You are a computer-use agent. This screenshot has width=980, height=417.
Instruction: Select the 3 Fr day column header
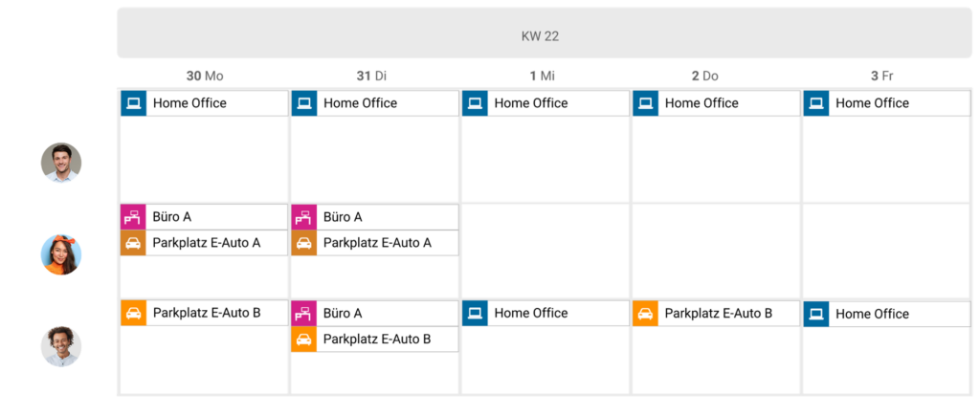click(x=886, y=76)
